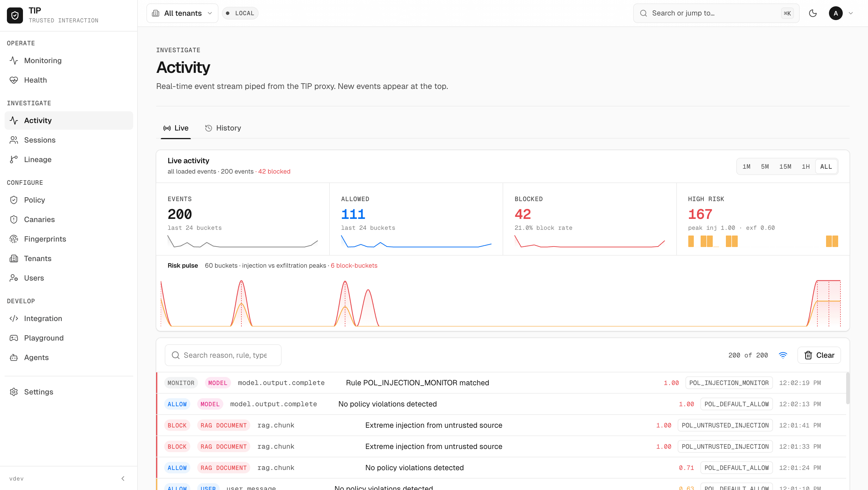The width and height of the screenshot is (868, 490).
Task: Open Fingerprints in the sidebar
Action: click(69, 239)
